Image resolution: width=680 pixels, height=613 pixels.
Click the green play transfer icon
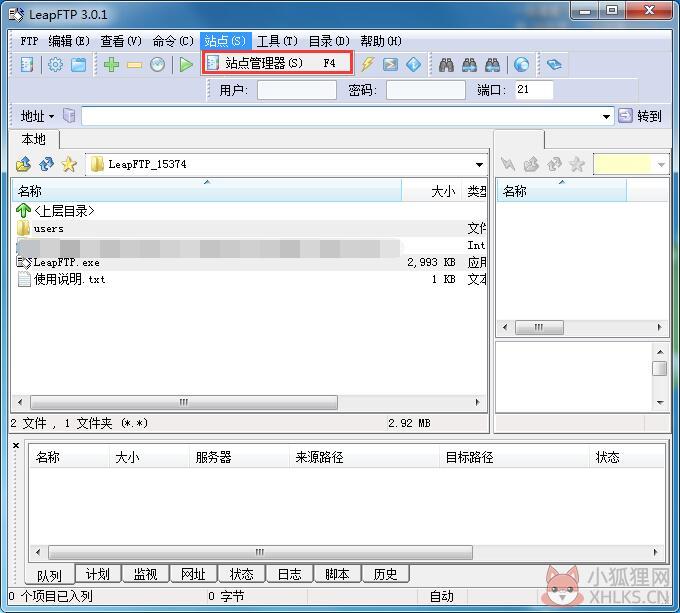click(x=186, y=65)
